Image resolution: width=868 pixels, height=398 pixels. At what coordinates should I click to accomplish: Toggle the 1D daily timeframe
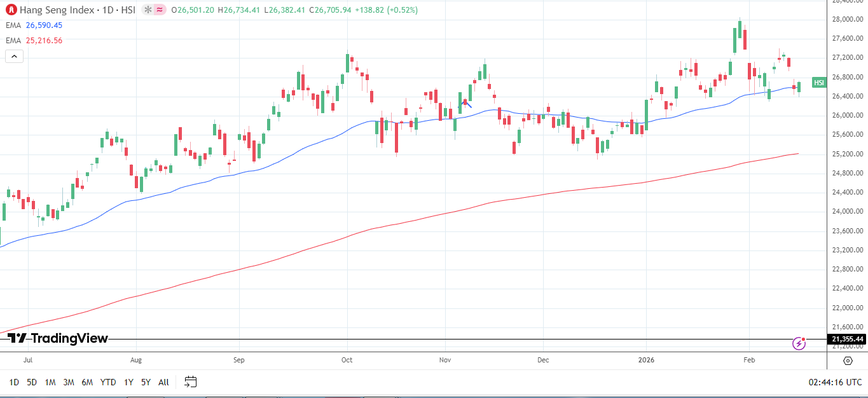tap(14, 382)
